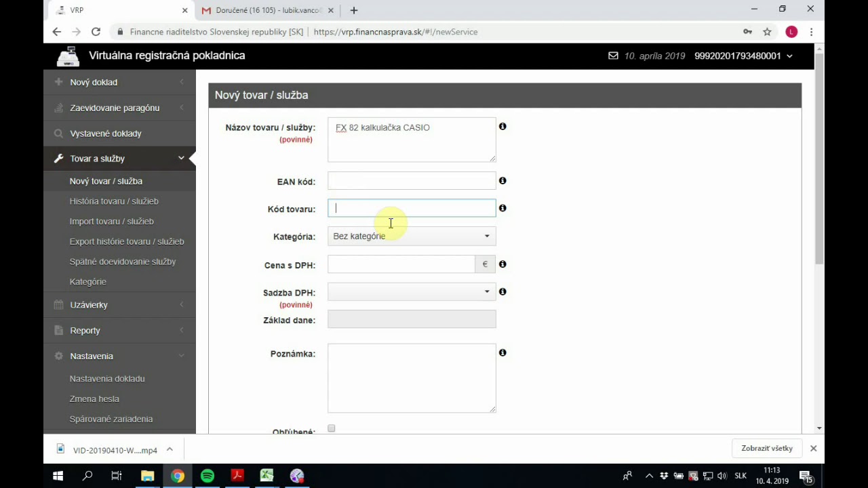This screenshot has height=488, width=868.
Task: Reload the page with the browser refresh icon
Action: (96, 32)
